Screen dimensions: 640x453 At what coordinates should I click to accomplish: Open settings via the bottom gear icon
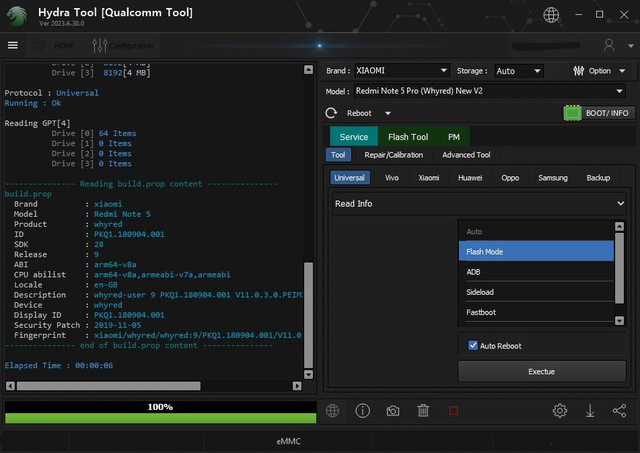point(560,411)
